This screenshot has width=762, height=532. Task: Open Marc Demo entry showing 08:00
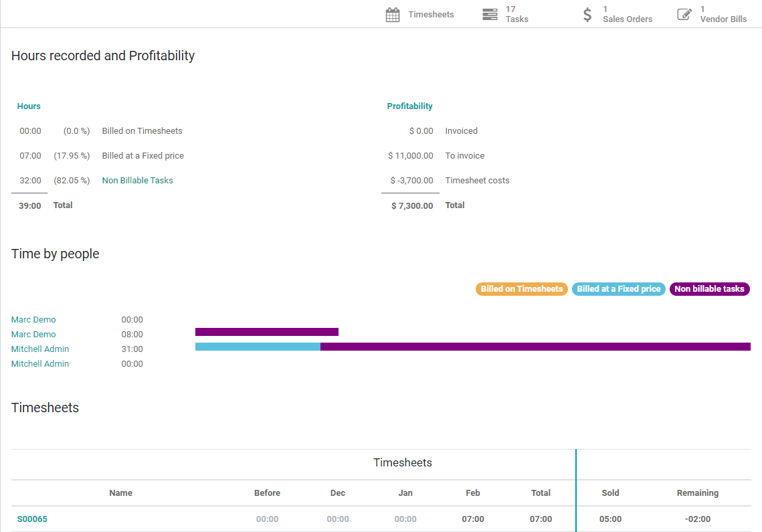[33, 334]
